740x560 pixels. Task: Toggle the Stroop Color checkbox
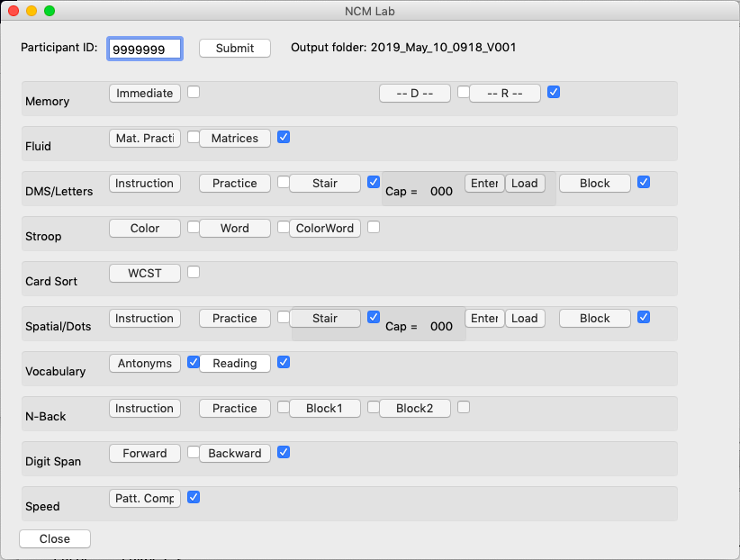[x=194, y=227]
